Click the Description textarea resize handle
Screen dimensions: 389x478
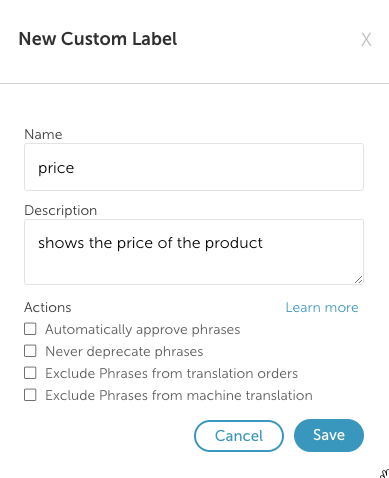point(358,280)
